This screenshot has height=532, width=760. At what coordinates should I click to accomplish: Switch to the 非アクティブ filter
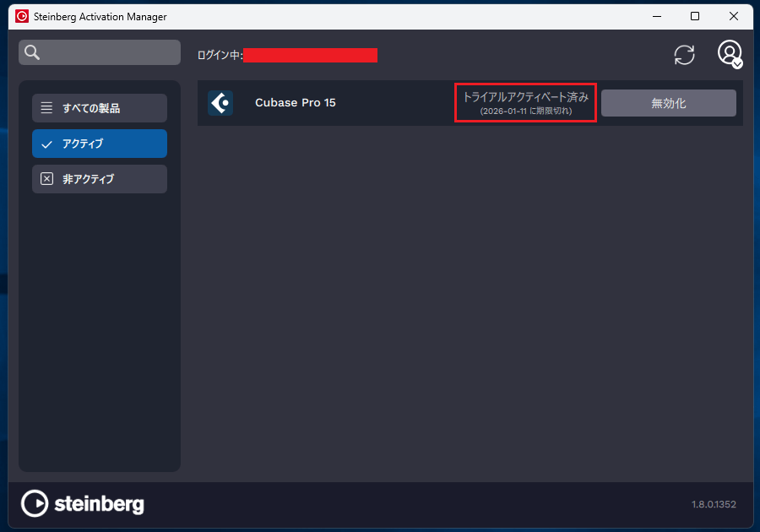(100, 179)
